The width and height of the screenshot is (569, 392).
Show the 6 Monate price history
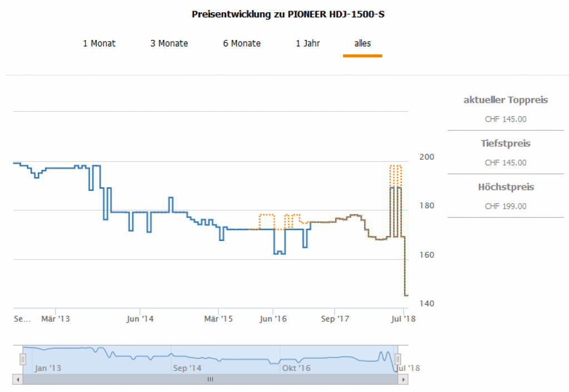point(242,43)
